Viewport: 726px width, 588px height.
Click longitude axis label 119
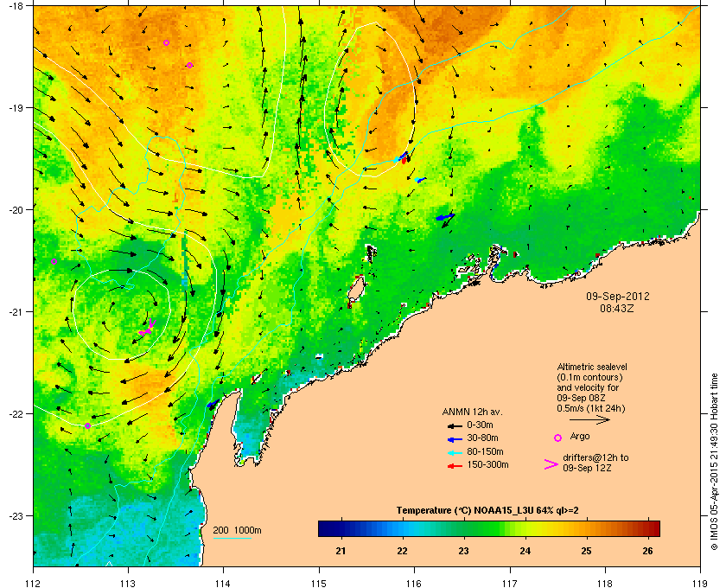coord(700,584)
